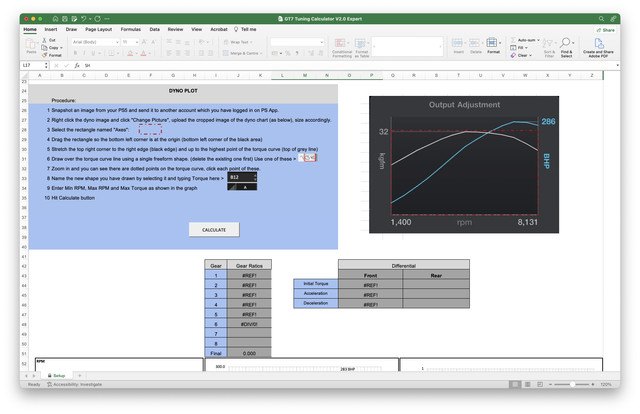This screenshot has width=640, height=414.
Task: Click the insert function fx icon
Action: pos(76,65)
